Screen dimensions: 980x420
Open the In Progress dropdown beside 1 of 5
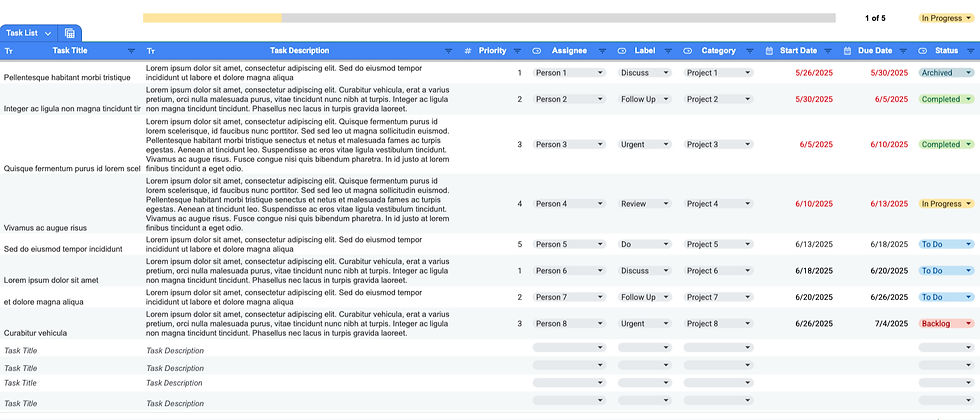click(x=946, y=18)
